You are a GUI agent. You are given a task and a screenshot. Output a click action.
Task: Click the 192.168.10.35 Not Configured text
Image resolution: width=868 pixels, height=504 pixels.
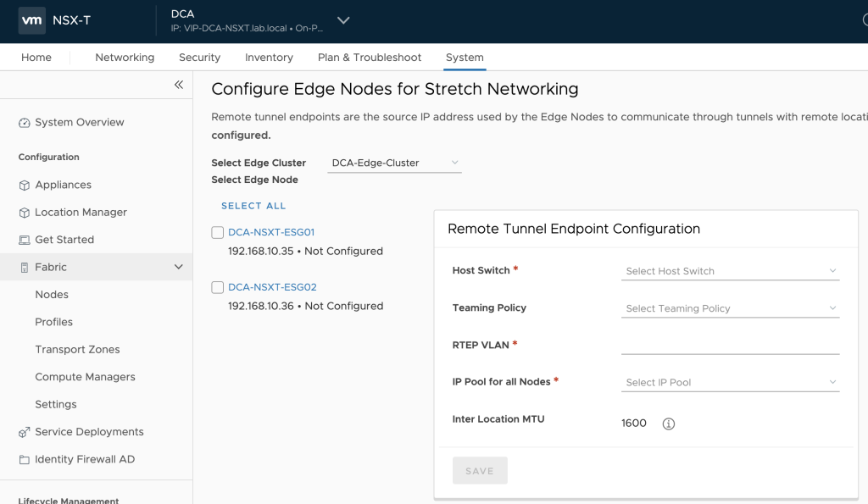point(305,252)
